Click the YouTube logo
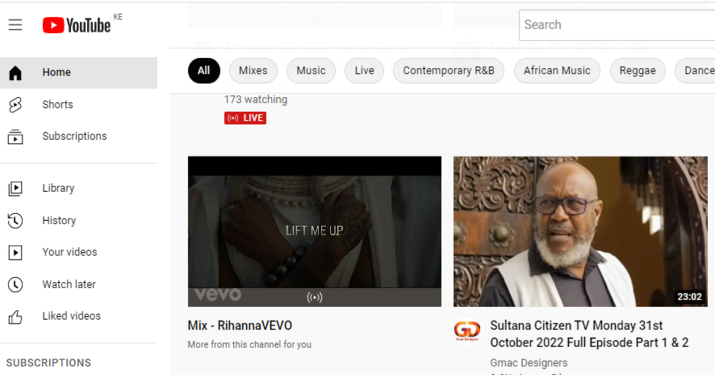This screenshot has width=715, height=375. click(77, 25)
